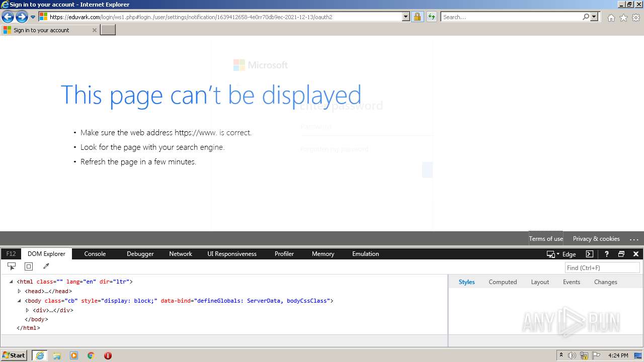Activate the Select element tool icon
This screenshot has width=644, height=362.
11,266
